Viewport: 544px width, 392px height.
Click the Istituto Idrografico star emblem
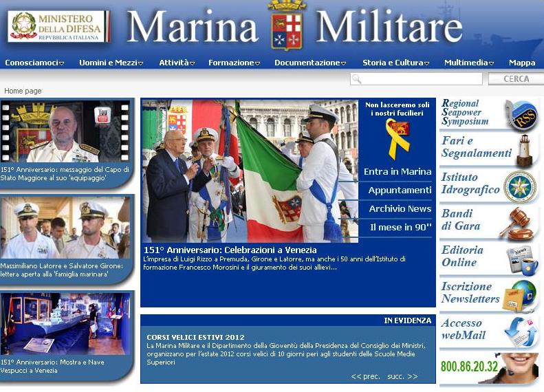[520, 187]
